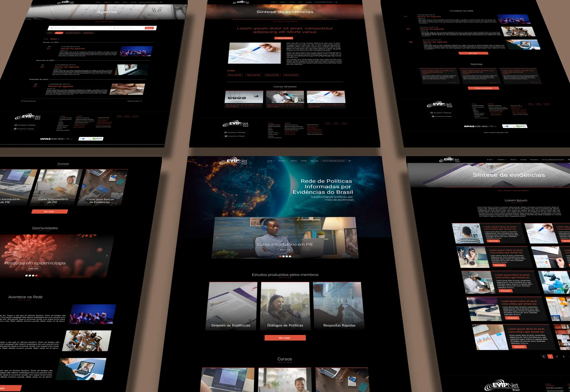Click 'Download' on the first Síntese listing card
The height and width of the screenshot is (392, 570).
(493, 241)
